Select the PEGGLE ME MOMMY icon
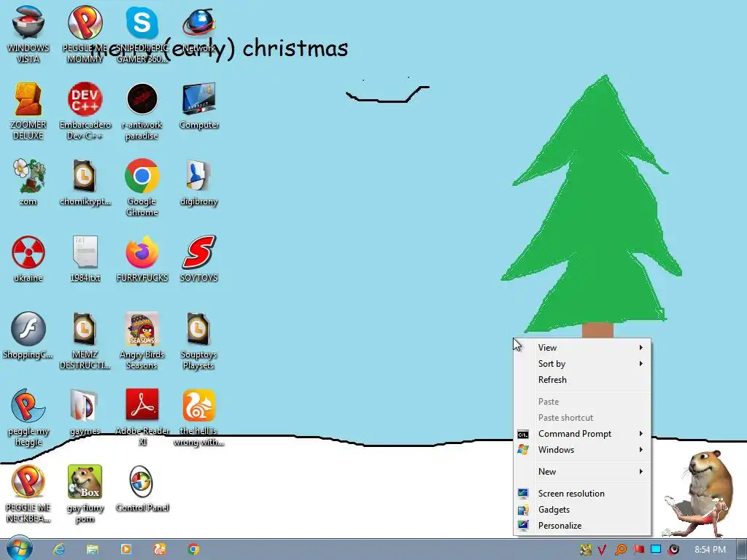The width and height of the screenshot is (747, 560). coord(85,35)
